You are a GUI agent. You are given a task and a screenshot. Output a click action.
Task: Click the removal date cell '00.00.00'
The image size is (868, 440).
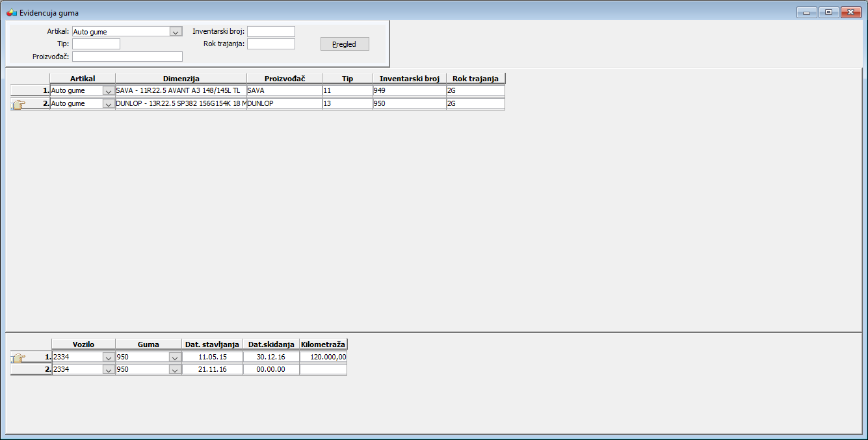272,369
